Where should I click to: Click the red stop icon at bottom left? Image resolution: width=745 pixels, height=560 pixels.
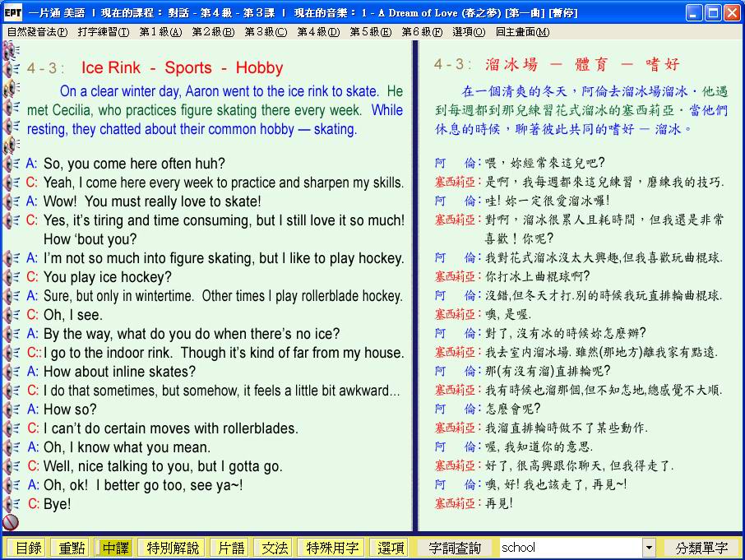(x=11, y=522)
